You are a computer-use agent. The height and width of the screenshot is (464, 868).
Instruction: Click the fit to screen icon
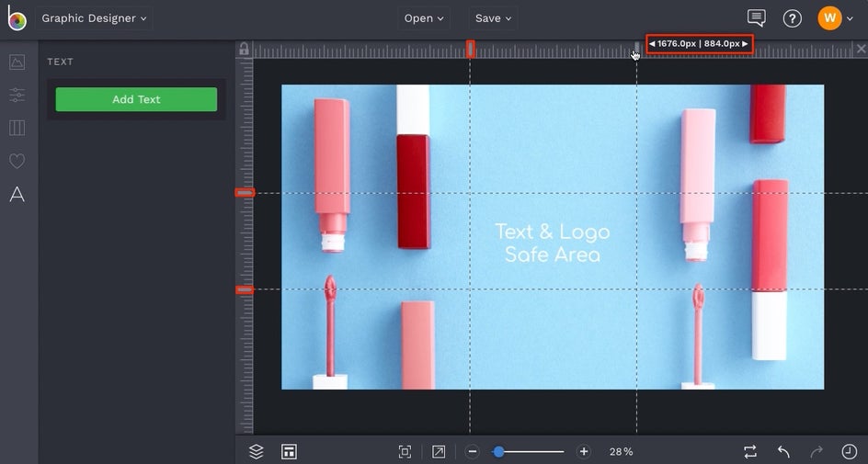tap(405, 452)
